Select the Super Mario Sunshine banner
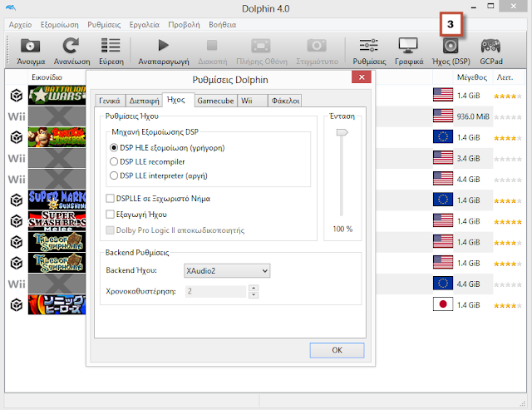The width and height of the screenshot is (532, 410). coord(57,200)
